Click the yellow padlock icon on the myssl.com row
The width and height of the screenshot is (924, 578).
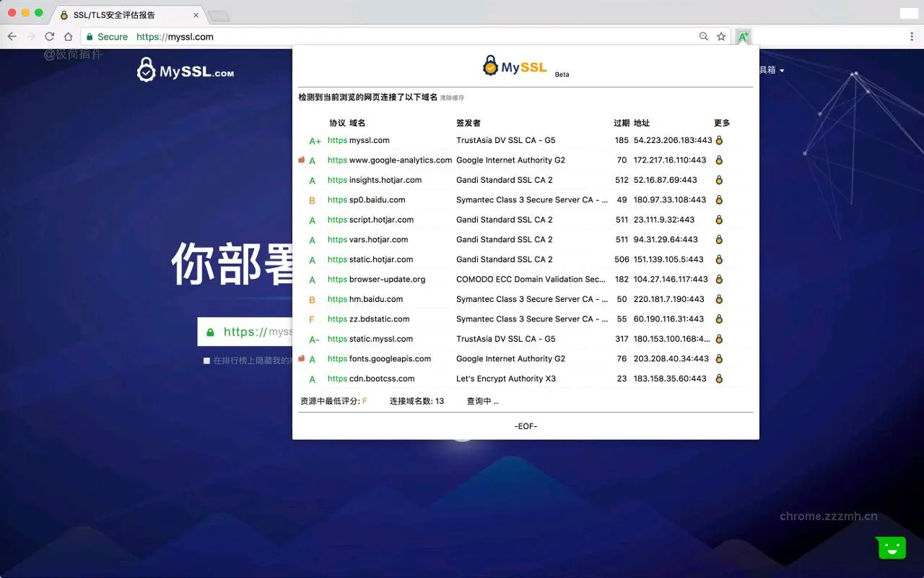(x=718, y=140)
